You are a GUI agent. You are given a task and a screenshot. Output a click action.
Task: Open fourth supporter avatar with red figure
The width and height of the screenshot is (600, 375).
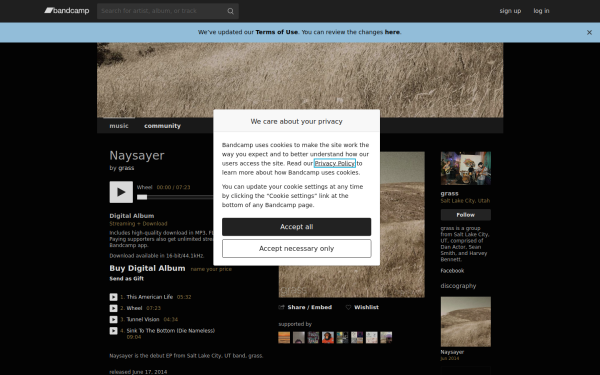coord(328,338)
